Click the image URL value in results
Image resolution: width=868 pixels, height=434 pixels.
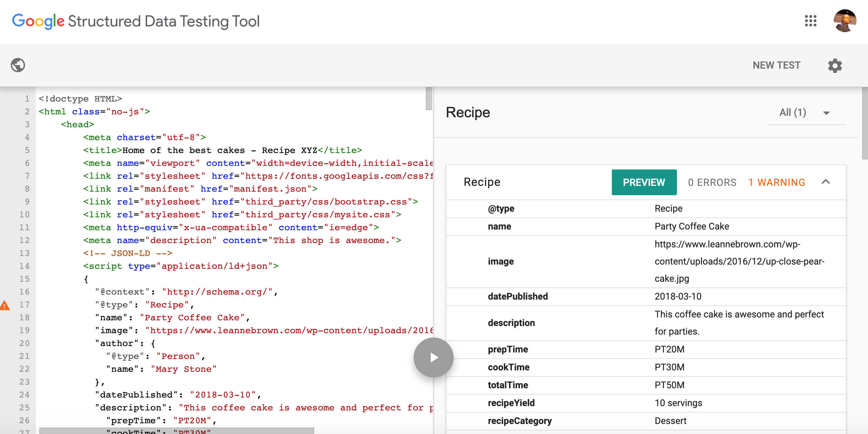coord(739,261)
